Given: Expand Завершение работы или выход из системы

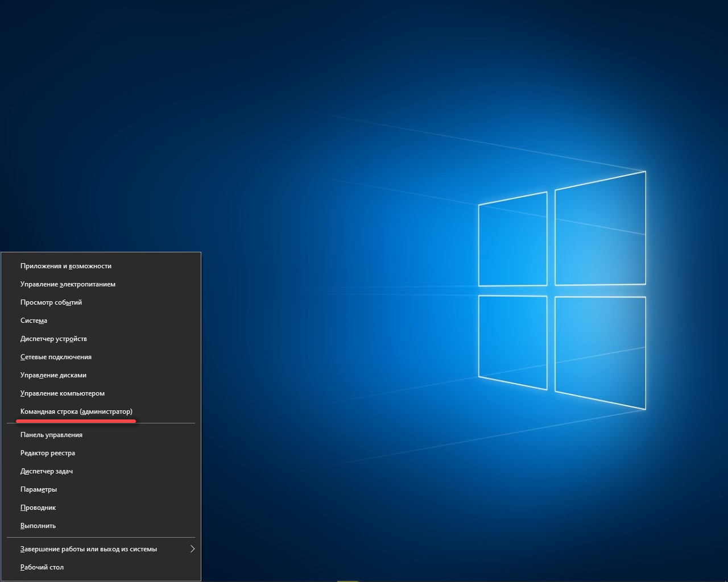Looking at the screenshot, I should (101, 549).
